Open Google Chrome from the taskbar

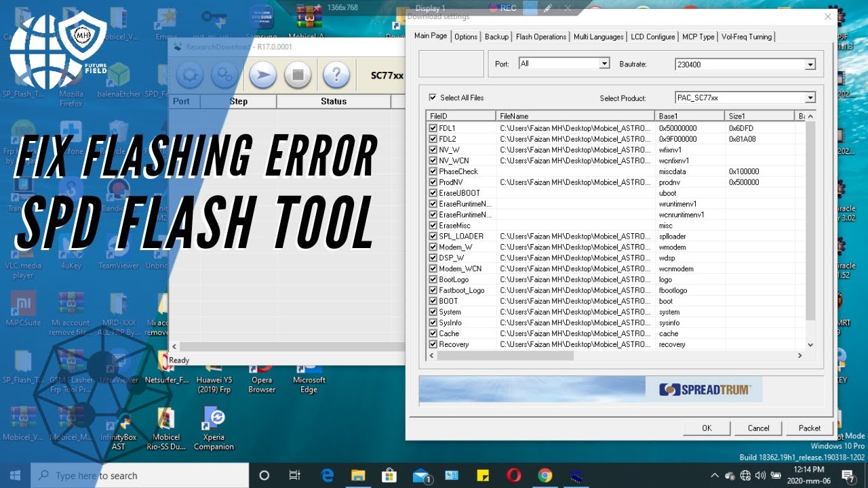(545, 475)
